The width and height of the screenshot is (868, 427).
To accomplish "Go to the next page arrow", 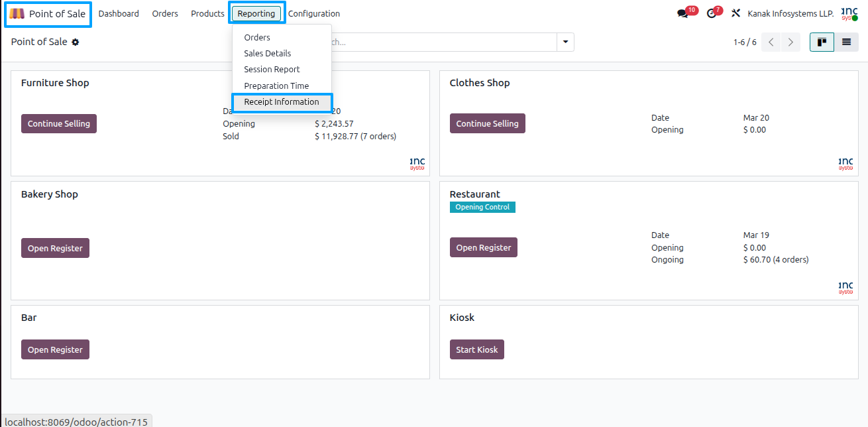I will point(790,42).
